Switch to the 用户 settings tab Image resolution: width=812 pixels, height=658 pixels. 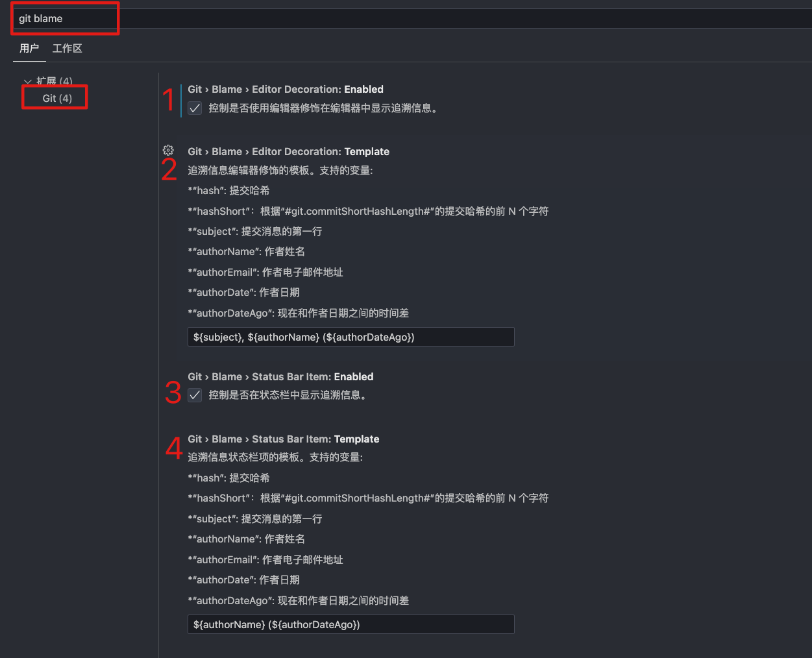point(29,49)
